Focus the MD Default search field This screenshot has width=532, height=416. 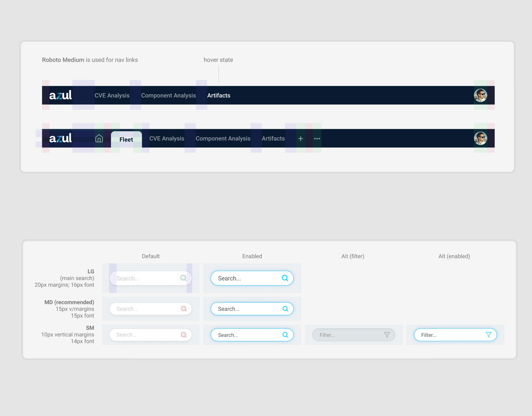click(x=150, y=309)
